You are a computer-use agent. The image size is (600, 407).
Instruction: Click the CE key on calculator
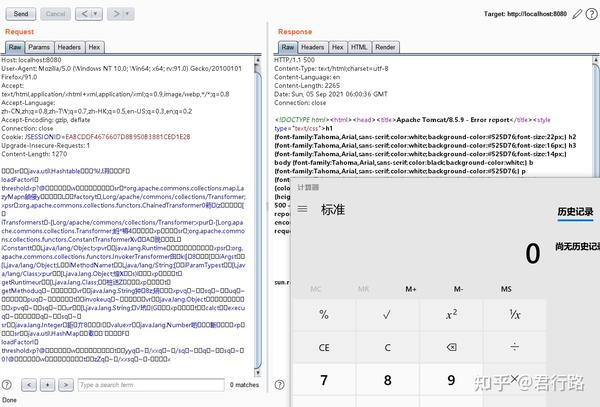pos(324,347)
